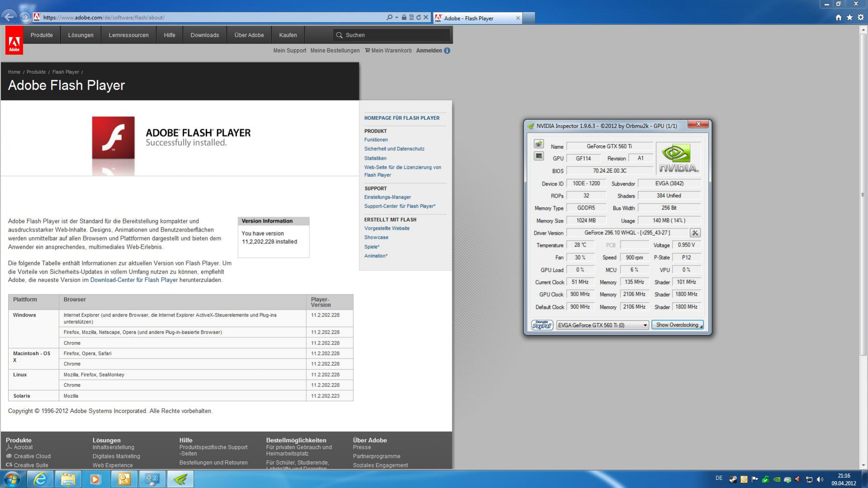Open Homepage für Flash Player link
This screenshot has width=868, height=488.
click(402, 118)
